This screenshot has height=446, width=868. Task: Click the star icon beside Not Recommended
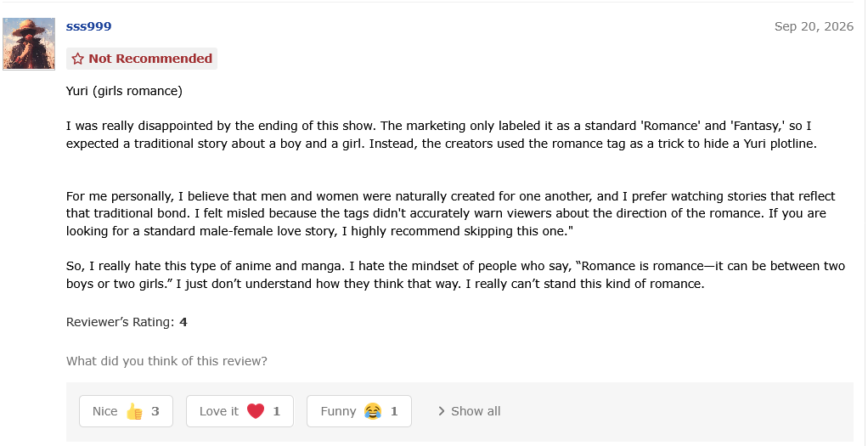pyautogui.click(x=78, y=59)
